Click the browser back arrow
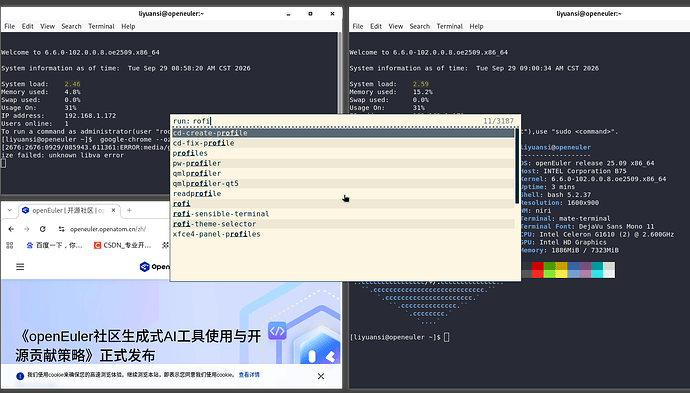The height and width of the screenshot is (393, 690). (x=11, y=229)
